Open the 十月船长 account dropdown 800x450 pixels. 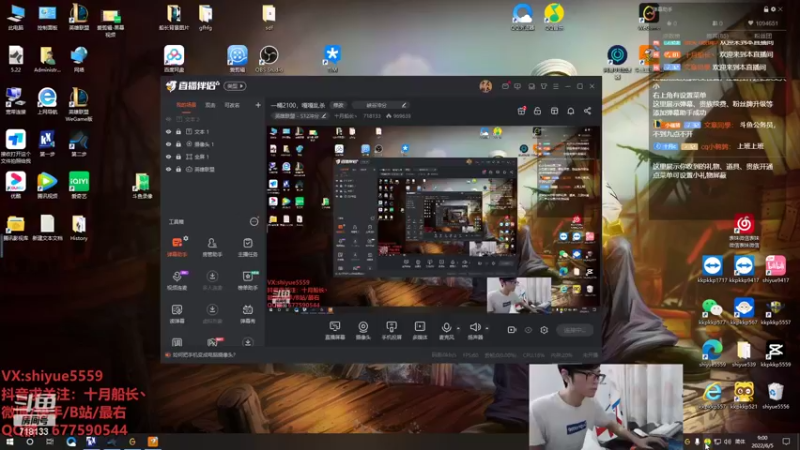pyautogui.click(x=345, y=116)
